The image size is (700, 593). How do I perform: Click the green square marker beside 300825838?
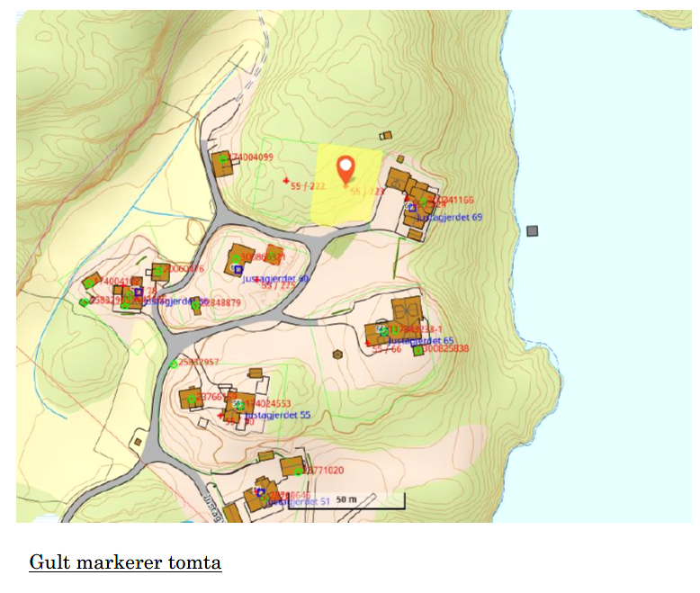[418, 351]
